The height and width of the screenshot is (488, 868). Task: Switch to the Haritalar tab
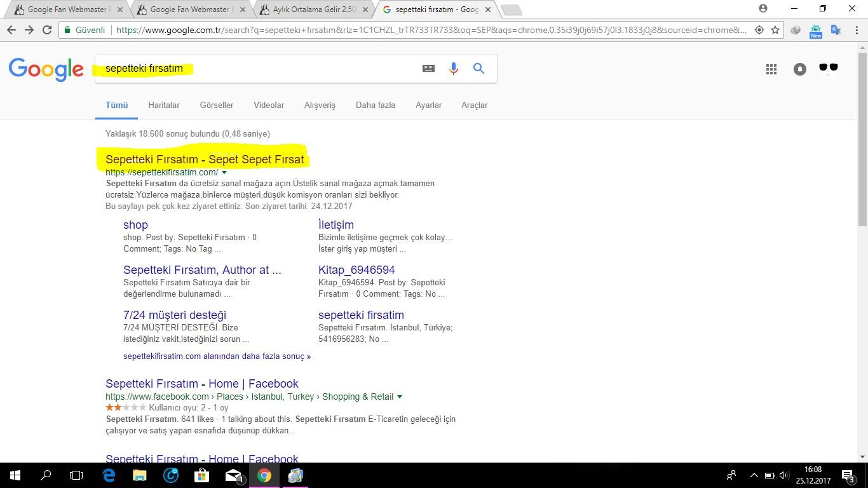click(x=164, y=105)
